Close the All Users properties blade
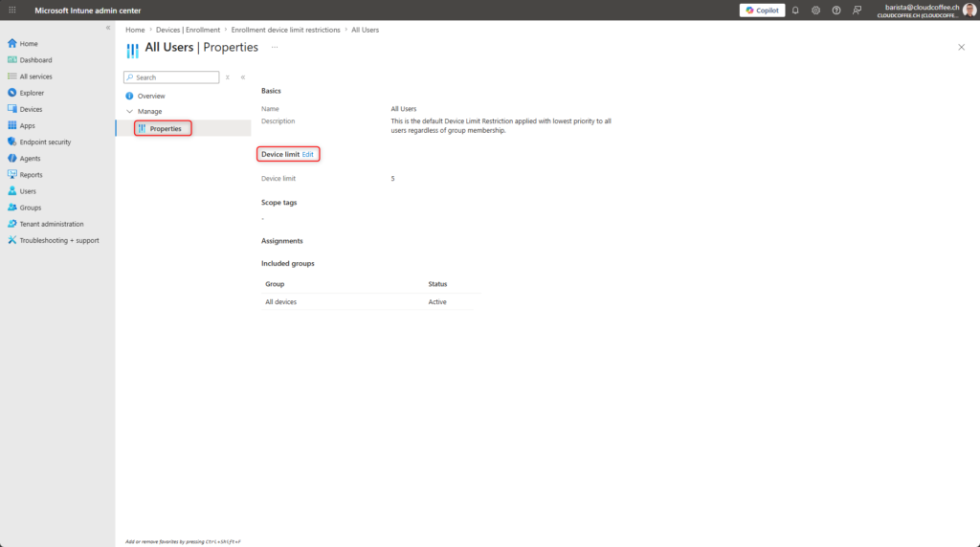980x547 pixels. click(961, 47)
